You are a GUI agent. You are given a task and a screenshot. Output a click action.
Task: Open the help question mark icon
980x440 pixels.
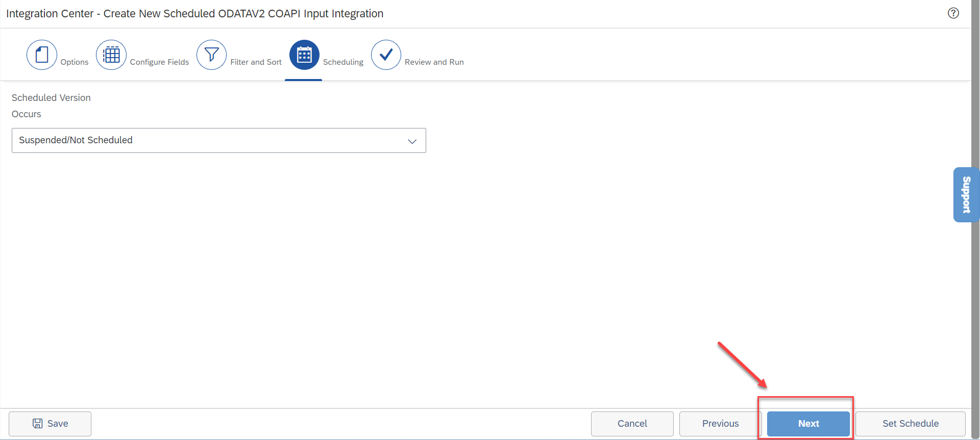coord(953,13)
